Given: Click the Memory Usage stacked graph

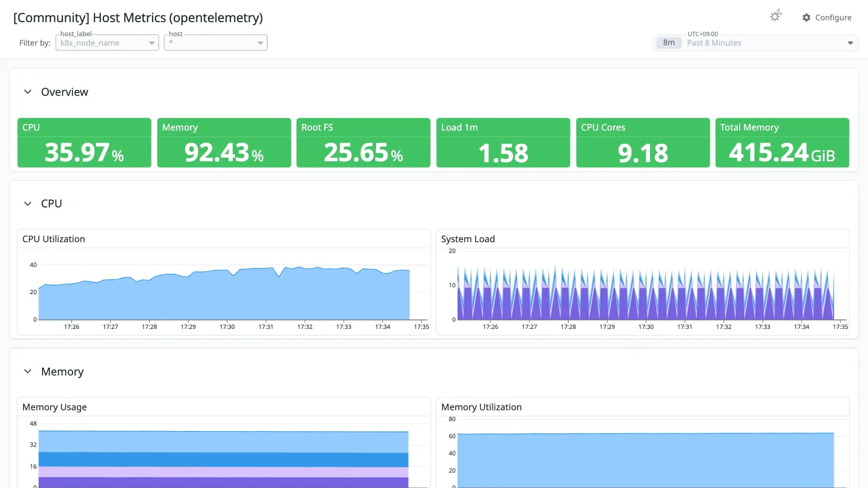Looking at the screenshot, I should tap(224, 459).
